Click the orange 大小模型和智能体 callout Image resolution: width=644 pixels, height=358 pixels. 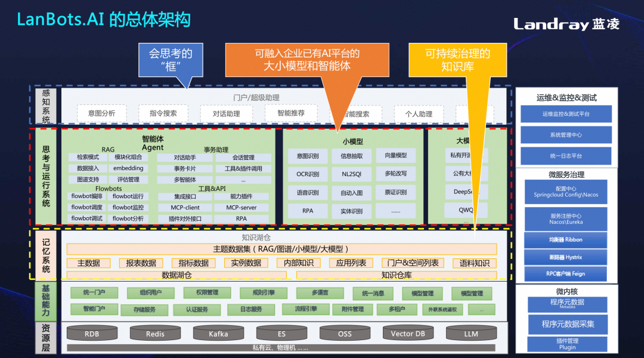tap(307, 60)
